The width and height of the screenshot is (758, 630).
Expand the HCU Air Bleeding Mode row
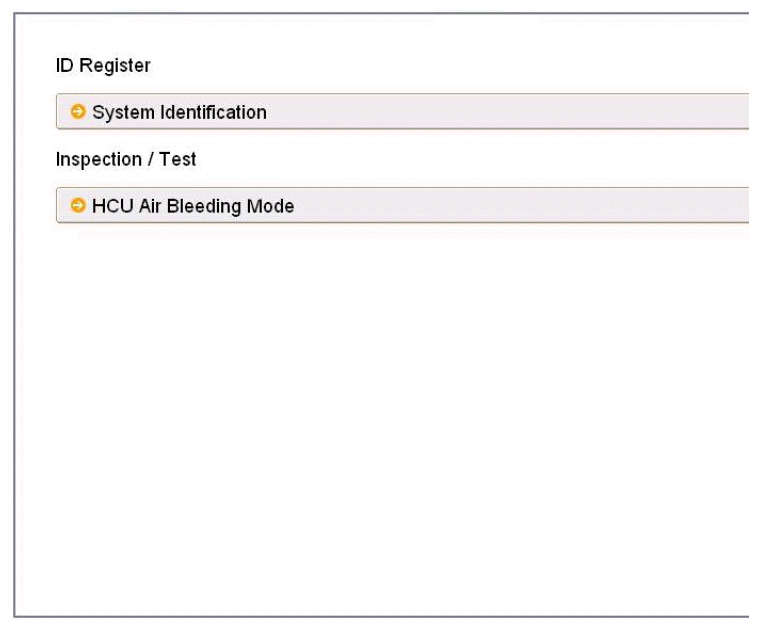402,205
